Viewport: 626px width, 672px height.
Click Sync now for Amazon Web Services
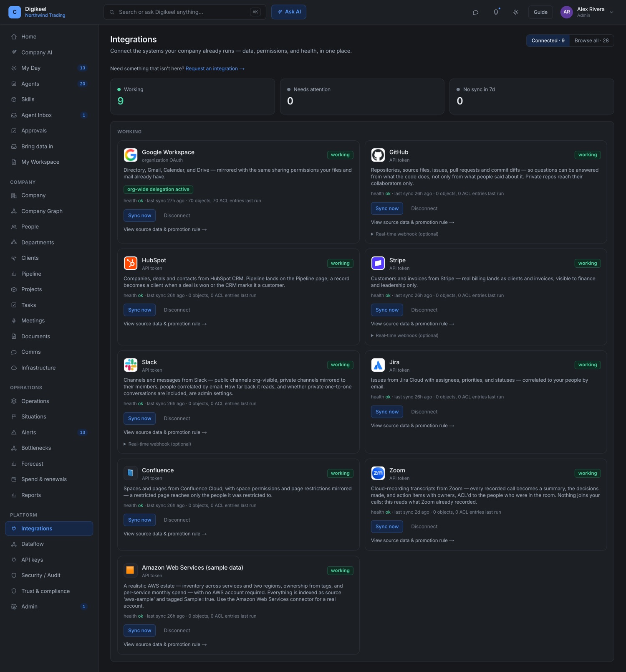point(140,631)
